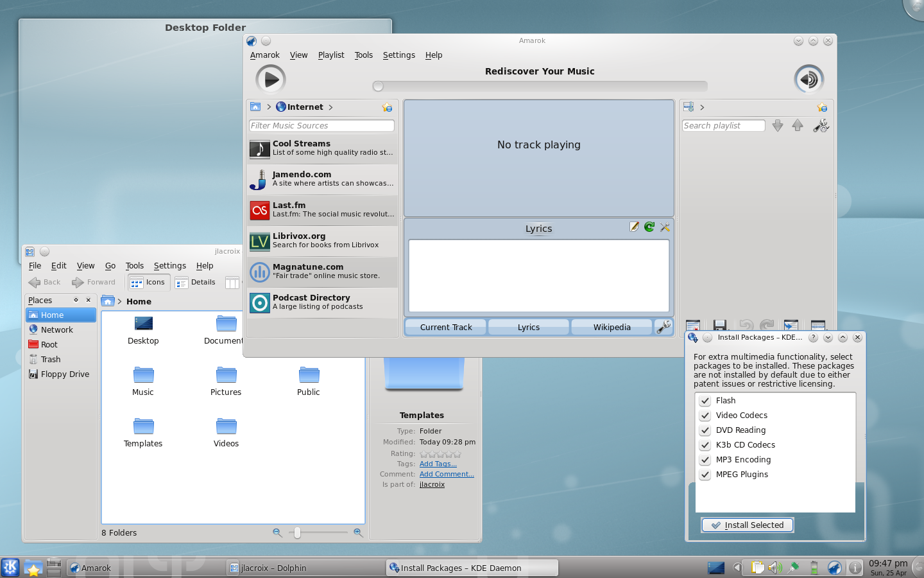Screen dimensions: 924x578
Task: Switch to the Wikipedia tab
Action: coord(612,327)
